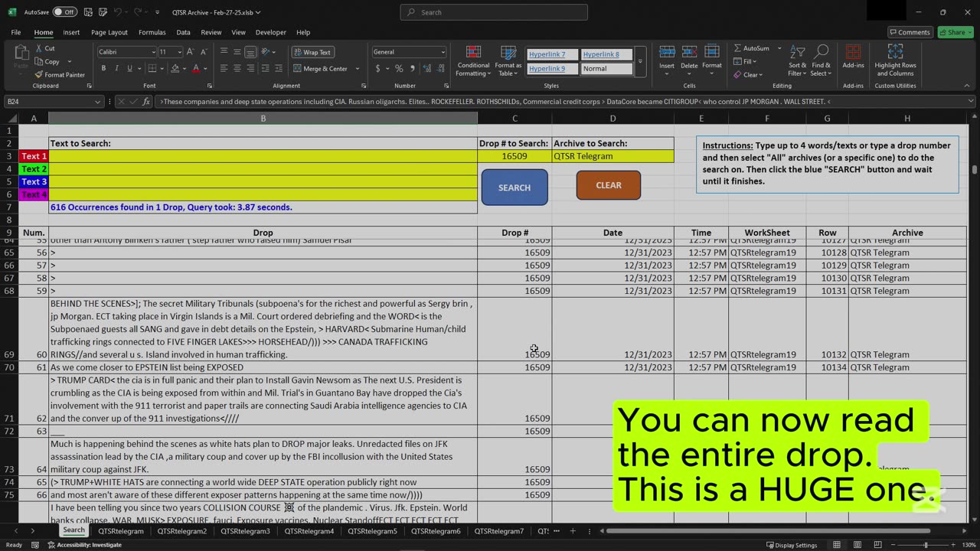Toggle top align in Alignment group

point(224,52)
